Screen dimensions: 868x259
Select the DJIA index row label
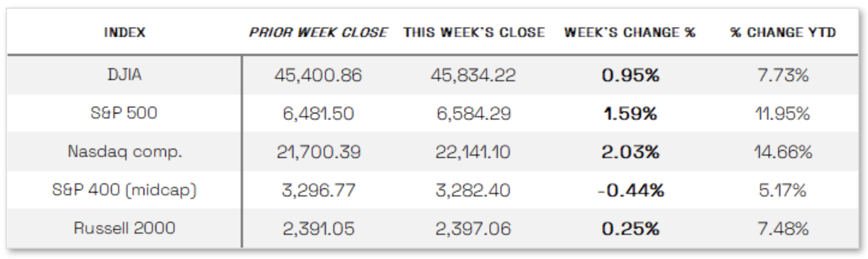coord(124,74)
